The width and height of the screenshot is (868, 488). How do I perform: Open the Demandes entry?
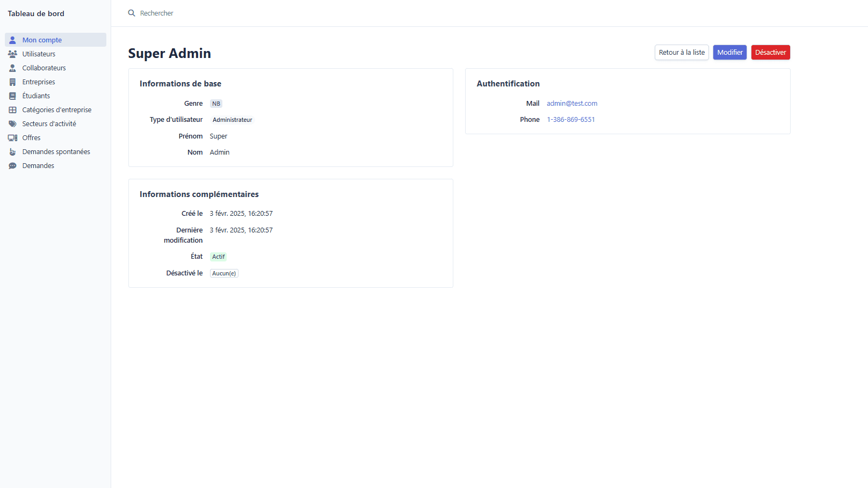click(56, 165)
